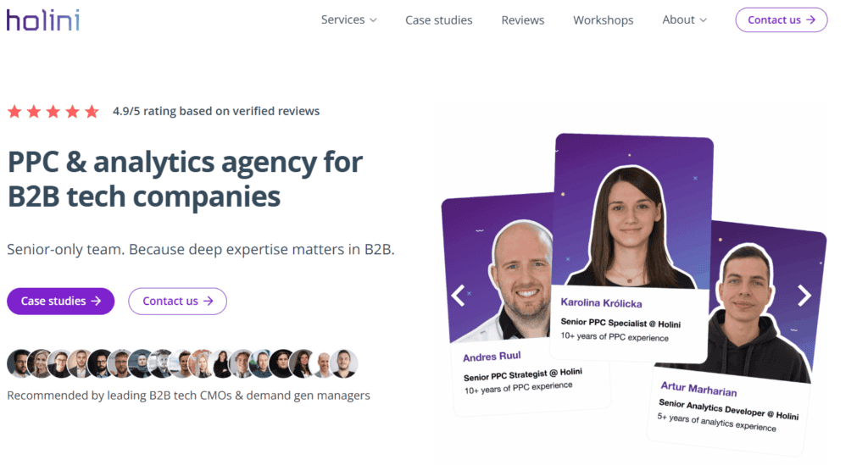Click the last avatar in the recommenders row

pos(344,364)
